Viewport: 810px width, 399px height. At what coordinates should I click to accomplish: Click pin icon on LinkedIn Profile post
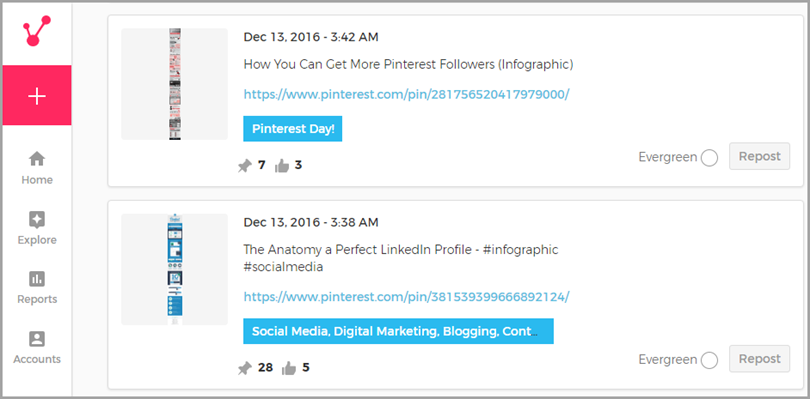point(244,369)
